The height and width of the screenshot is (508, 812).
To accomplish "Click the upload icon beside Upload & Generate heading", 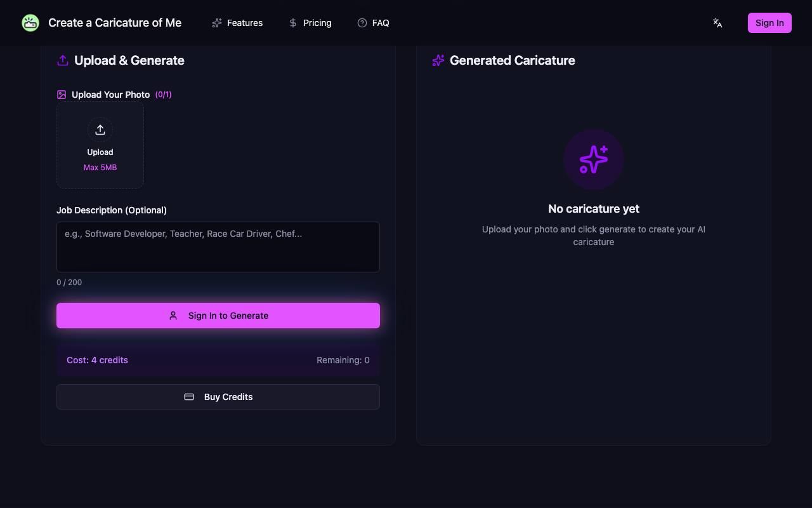I will (63, 60).
